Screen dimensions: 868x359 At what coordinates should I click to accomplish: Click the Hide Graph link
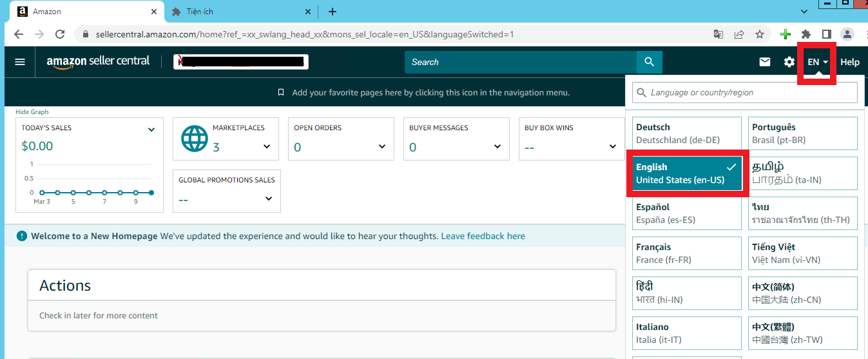(x=32, y=112)
